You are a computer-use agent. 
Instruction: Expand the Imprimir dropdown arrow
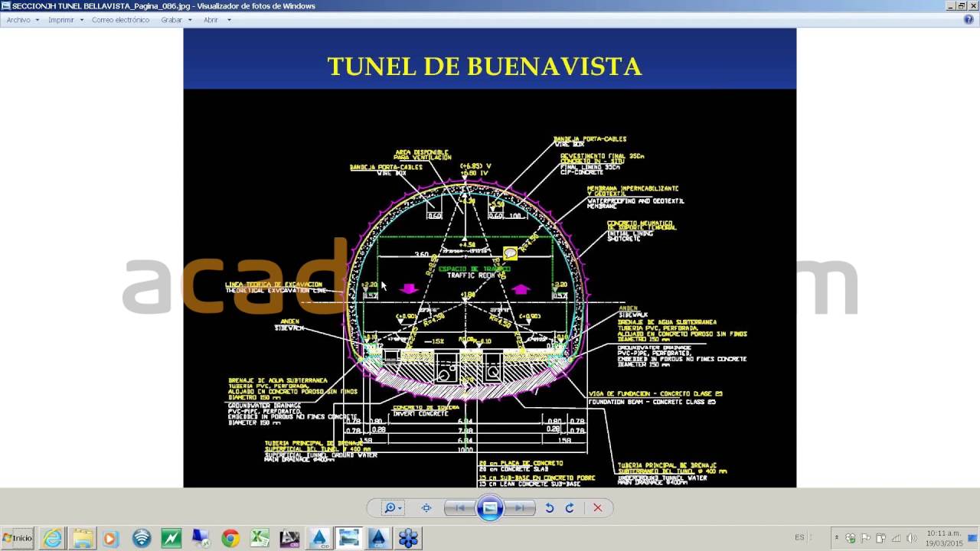pyautogui.click(x=81, y=20)
